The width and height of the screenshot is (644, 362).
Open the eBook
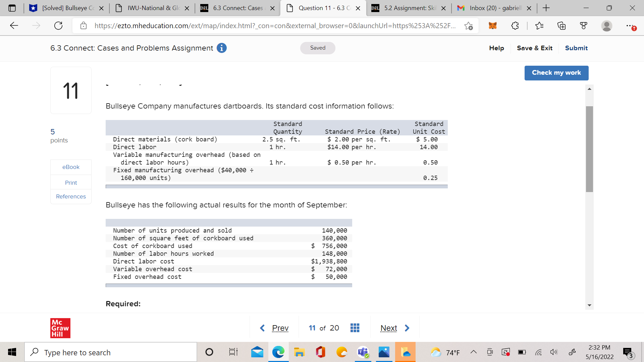[71, 167]
